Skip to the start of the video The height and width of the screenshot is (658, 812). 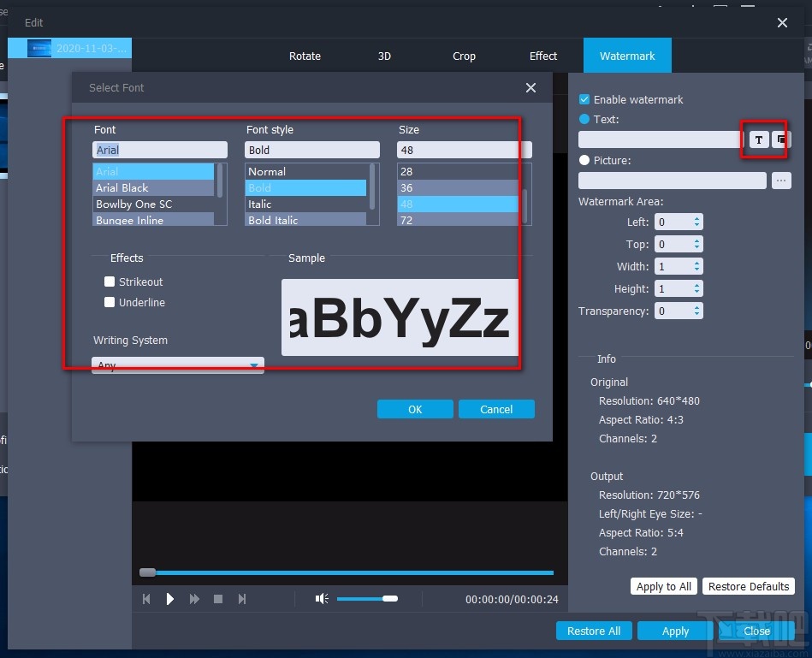pos(145,599)
